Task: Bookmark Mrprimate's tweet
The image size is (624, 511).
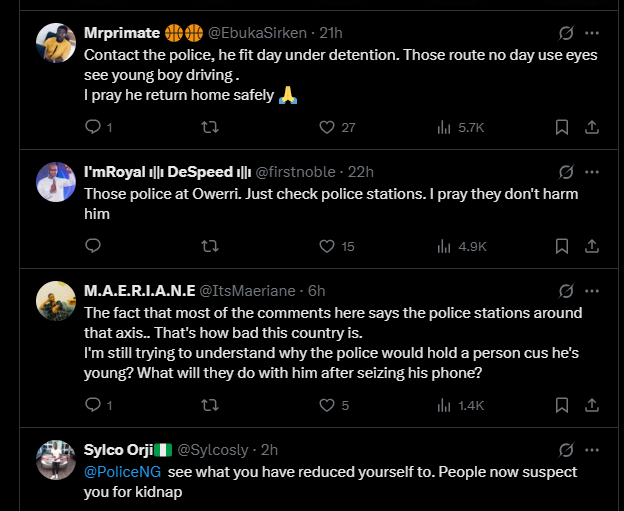Action: tap(562, 127)
